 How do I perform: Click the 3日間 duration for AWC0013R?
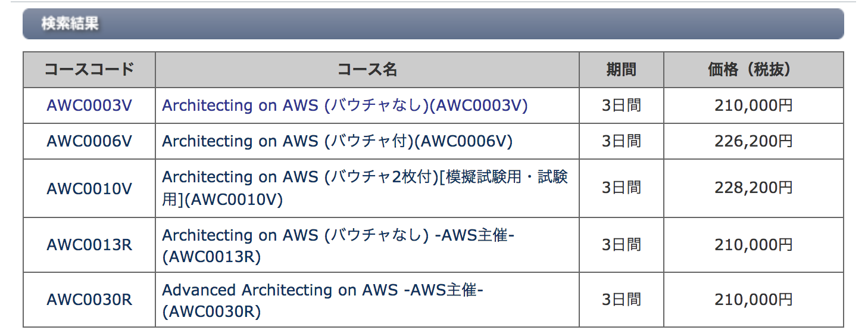[x=622, y=245]
